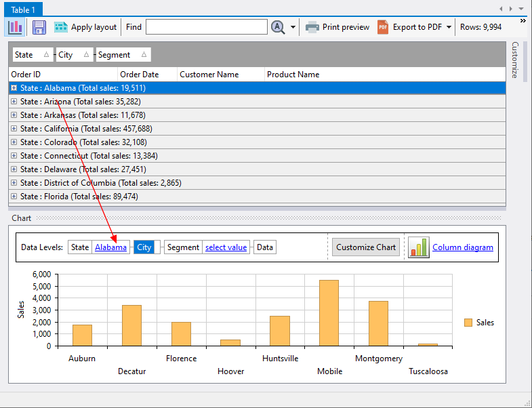532x408 pixels.
Task: Click the save (floppy disk) icon
Action: pyautogui.click(x=39, y=27)
